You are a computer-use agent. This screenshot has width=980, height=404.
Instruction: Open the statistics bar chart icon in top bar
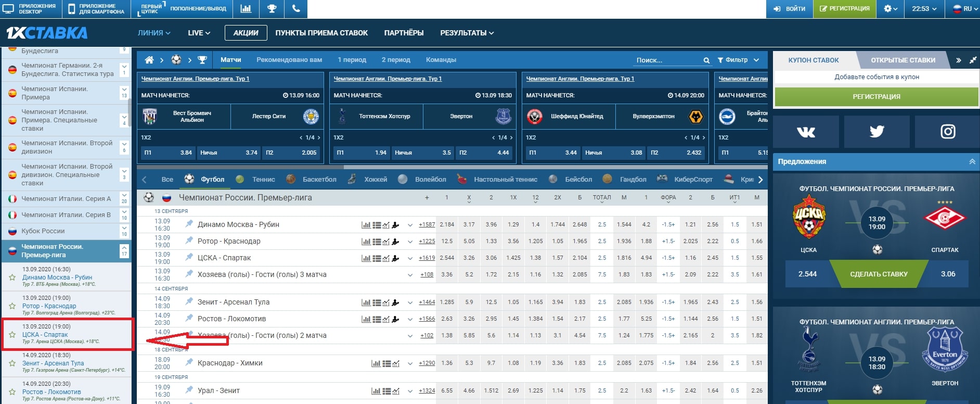tap(246, 9)
